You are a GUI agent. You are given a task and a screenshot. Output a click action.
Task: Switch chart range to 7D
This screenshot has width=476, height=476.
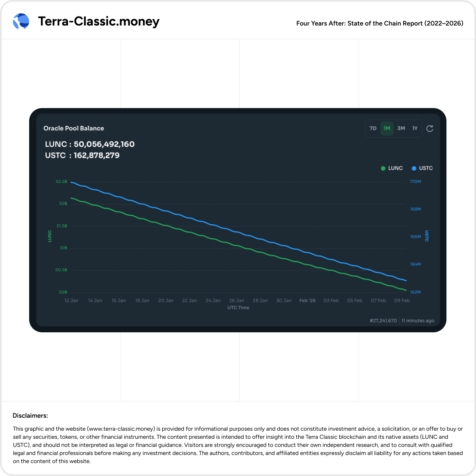click(x=373, y=128)
